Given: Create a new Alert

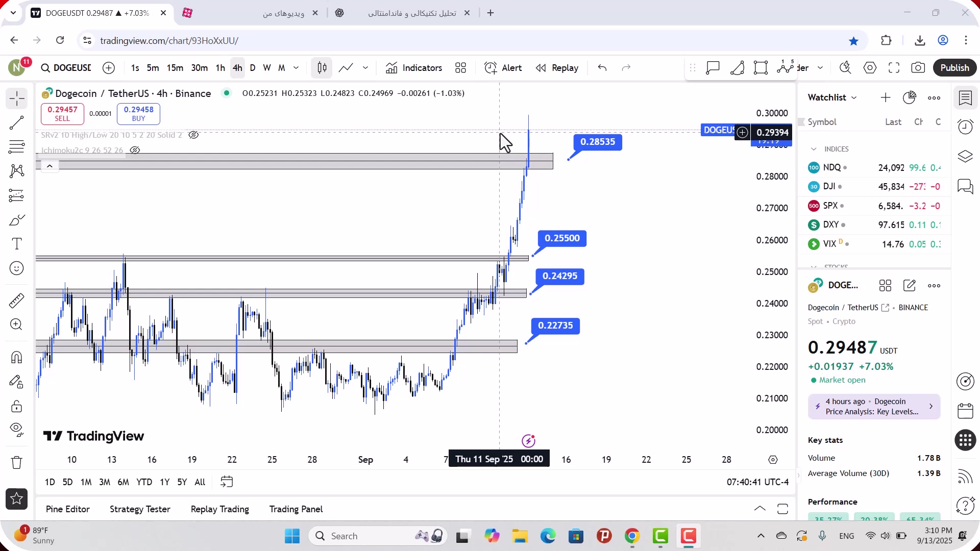Looking at the screenshot, I should click(x=503, y=68).
